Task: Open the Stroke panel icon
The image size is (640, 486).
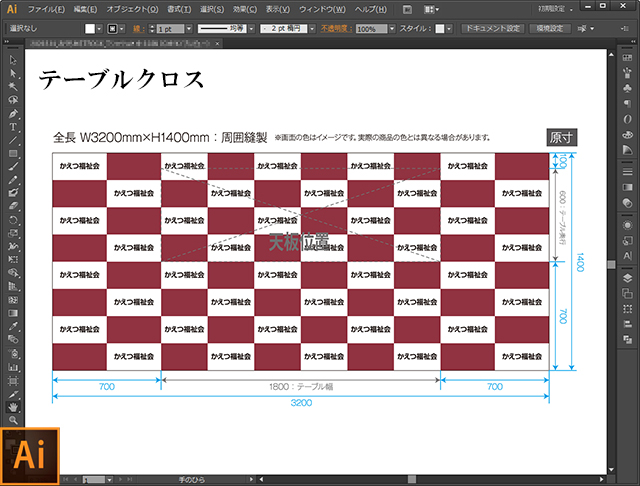Action: coord(627,172)
